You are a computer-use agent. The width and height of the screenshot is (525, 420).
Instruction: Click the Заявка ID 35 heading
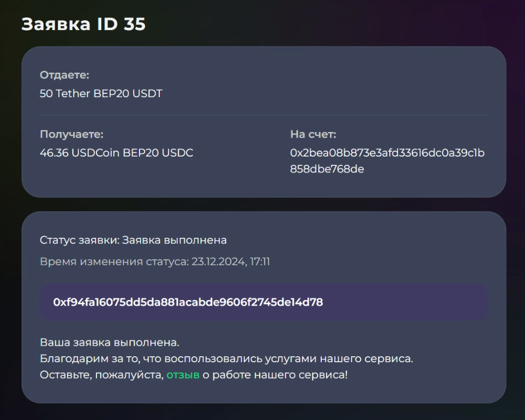pos(83,24)
